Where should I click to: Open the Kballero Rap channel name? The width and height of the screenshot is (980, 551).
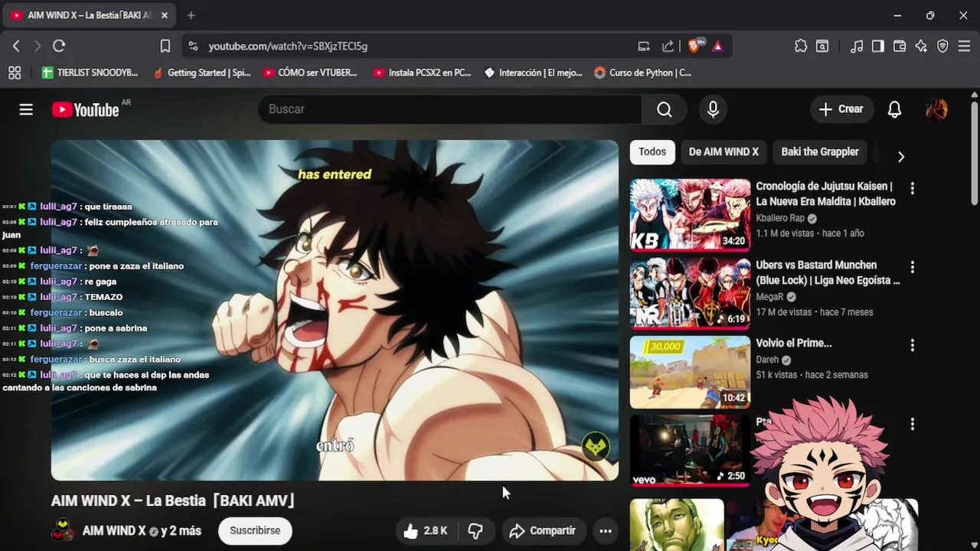[780, 218]
